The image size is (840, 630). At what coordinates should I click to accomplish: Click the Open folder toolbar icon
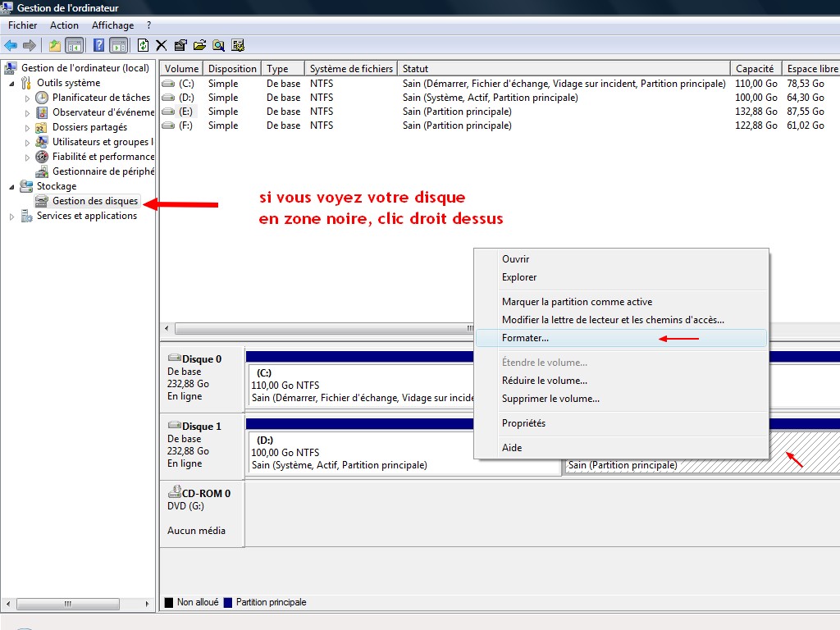[199, 45]
